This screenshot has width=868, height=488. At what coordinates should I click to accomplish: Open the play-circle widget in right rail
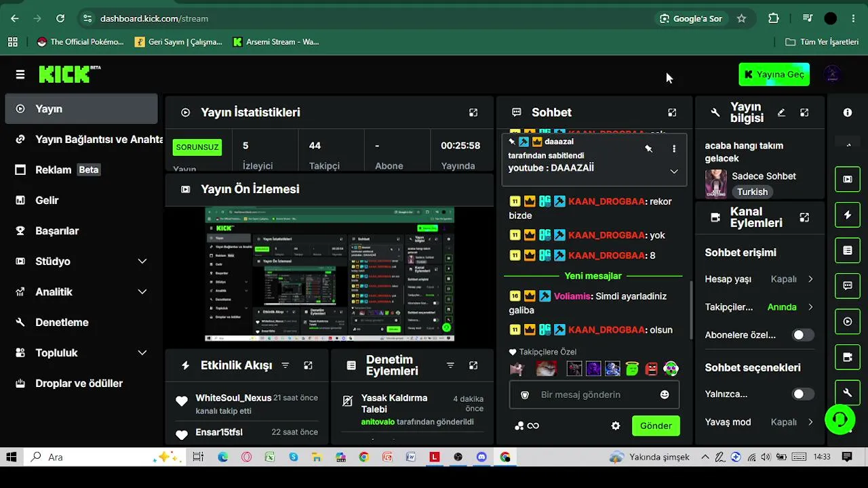pos(848,321)
